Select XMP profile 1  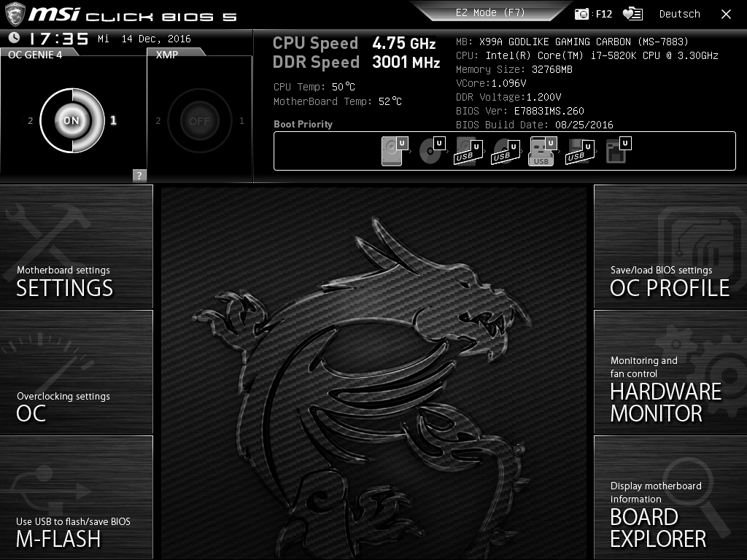pos(241,121)
